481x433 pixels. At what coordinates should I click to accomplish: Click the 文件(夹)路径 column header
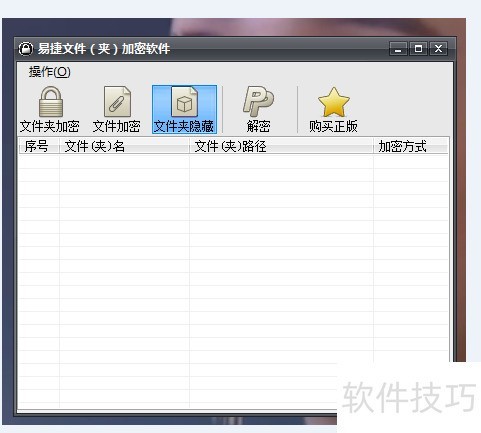click(281, 146)
